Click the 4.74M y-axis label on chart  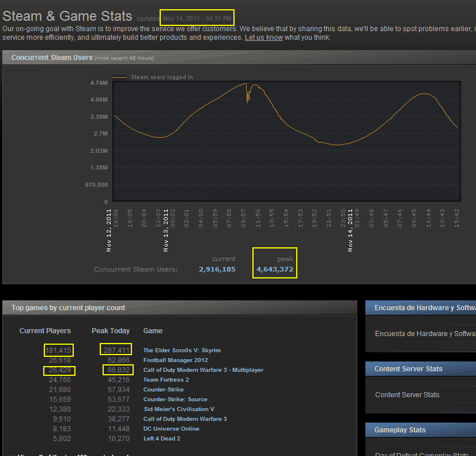tap(99, 82)
